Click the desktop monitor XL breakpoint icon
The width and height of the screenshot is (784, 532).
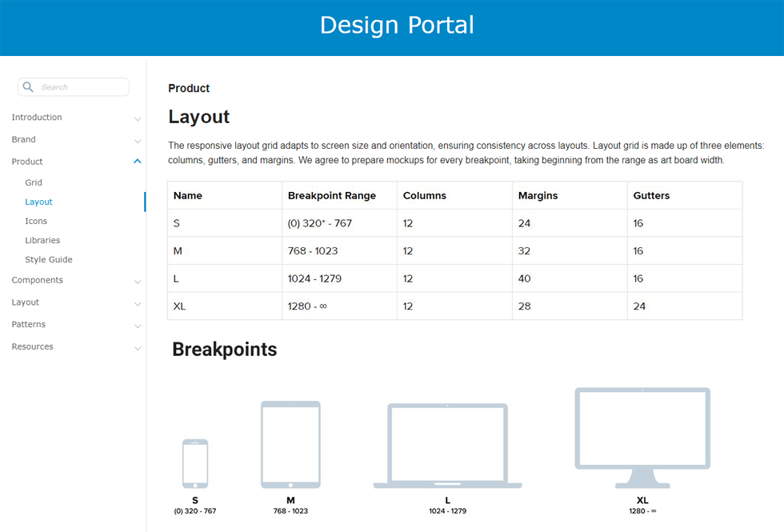[642, 437]
